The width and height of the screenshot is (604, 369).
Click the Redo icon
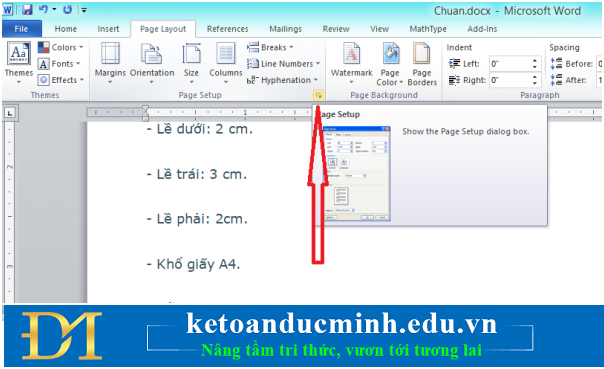coord(67,9)
